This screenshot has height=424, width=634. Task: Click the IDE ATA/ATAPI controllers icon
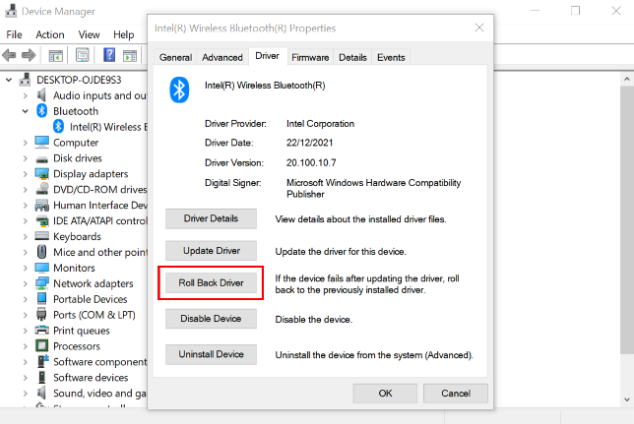pyautogui.click(x=42, y=221)
